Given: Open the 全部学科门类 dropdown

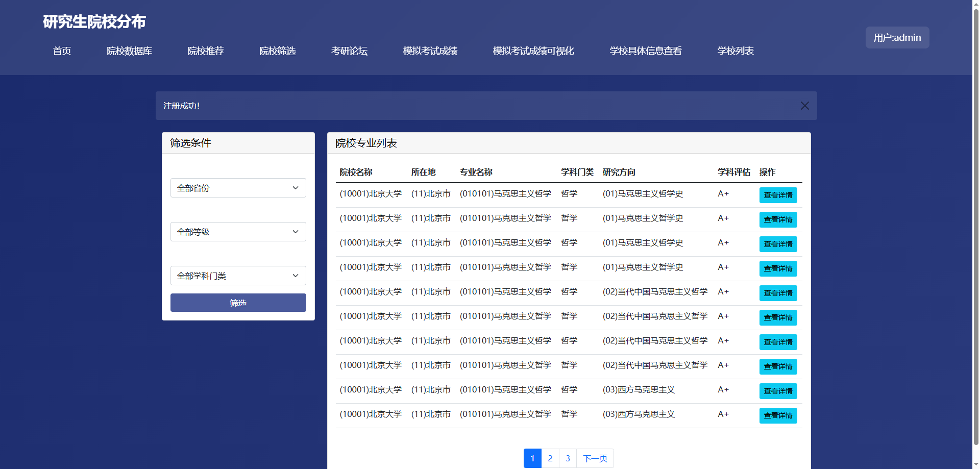Looking at the screenshot, I should coord(238,276).
